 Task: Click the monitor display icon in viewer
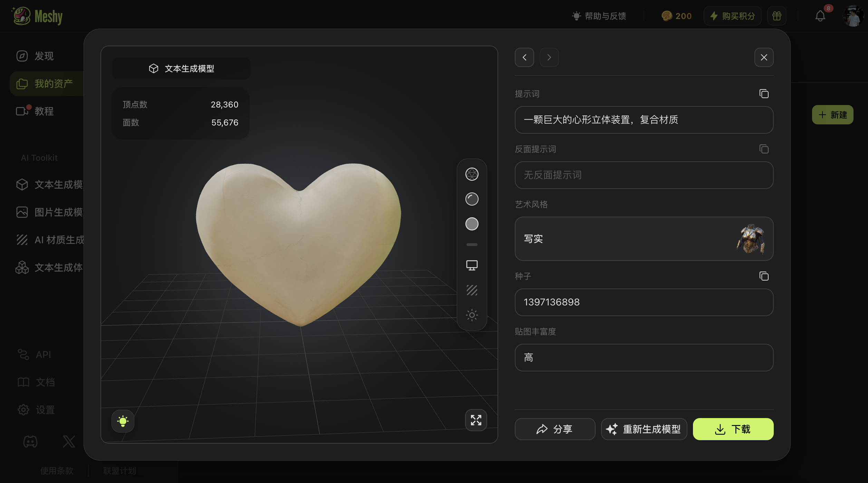472,265
